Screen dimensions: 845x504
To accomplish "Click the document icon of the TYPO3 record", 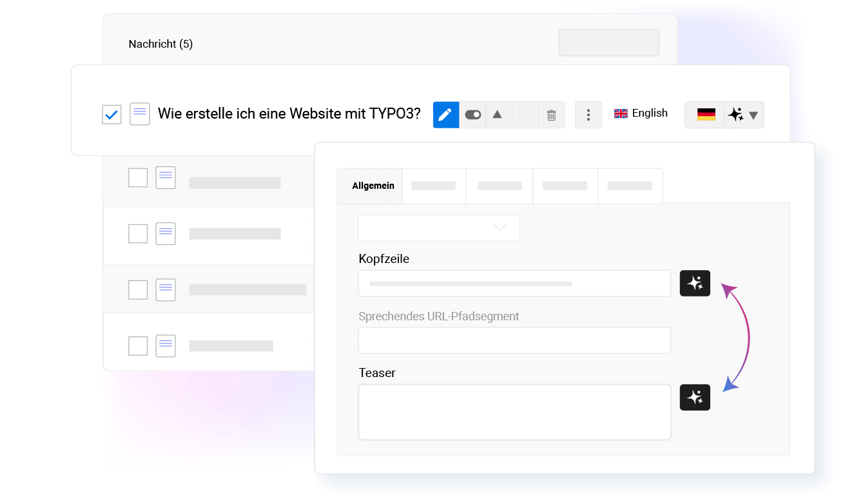I will coord(140,114).
